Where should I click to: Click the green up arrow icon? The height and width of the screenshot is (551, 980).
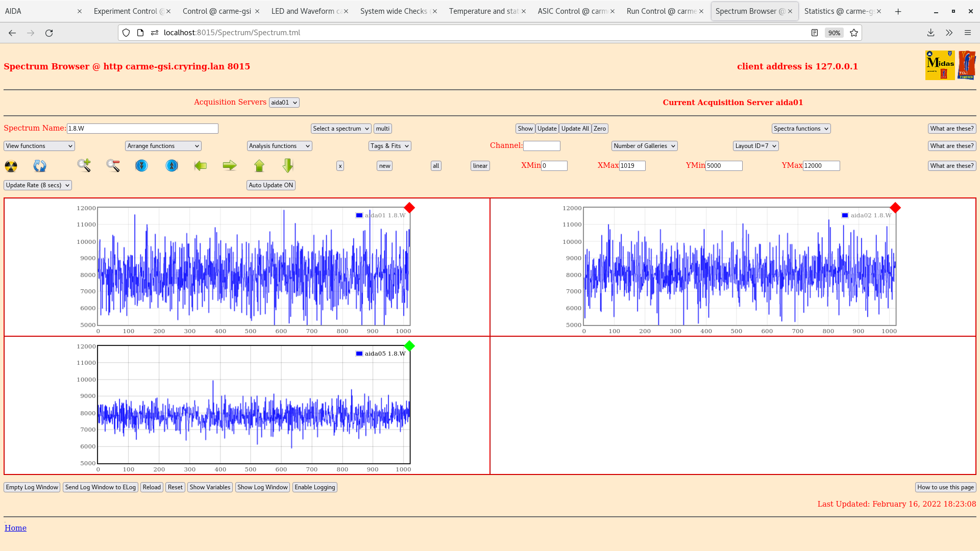(x=259, y=165)
